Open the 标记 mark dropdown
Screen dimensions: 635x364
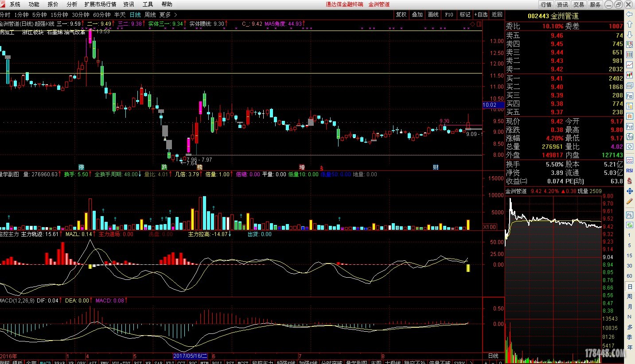pyautogui.click(x=465, y=15)
